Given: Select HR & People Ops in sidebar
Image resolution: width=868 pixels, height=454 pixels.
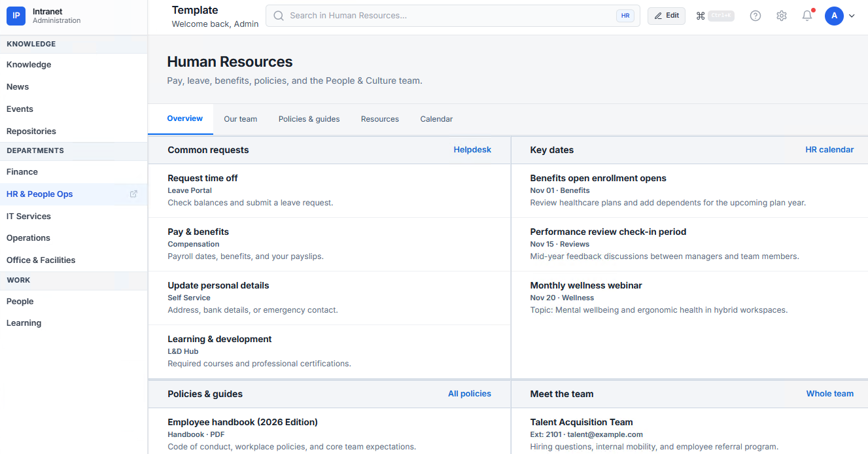Looking at the screenshot, I should (x=73, y=194).
